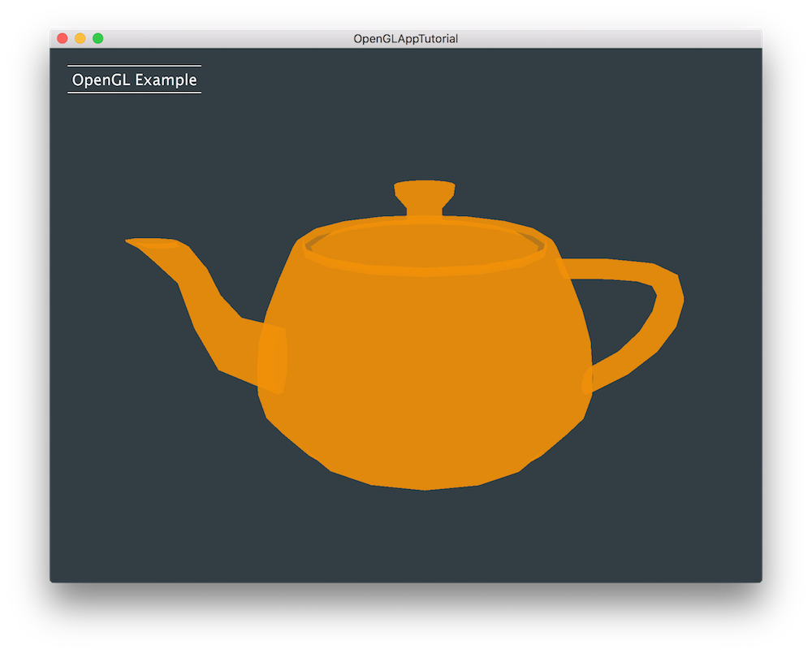This screenshot has width=812, height=654.
Task: Click the line above the OpenGL Example label
Action: coord(135,66)
